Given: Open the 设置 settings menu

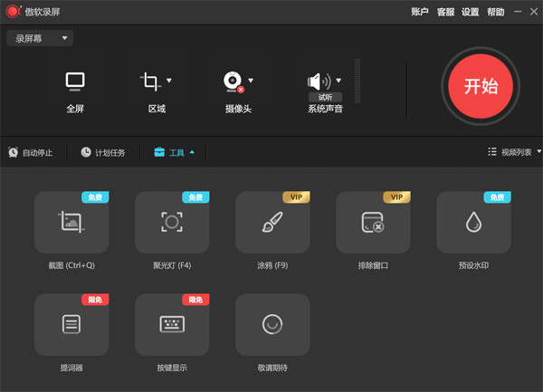Looking at the screenshot, I should pyautogui.click(x=471, y=12).
